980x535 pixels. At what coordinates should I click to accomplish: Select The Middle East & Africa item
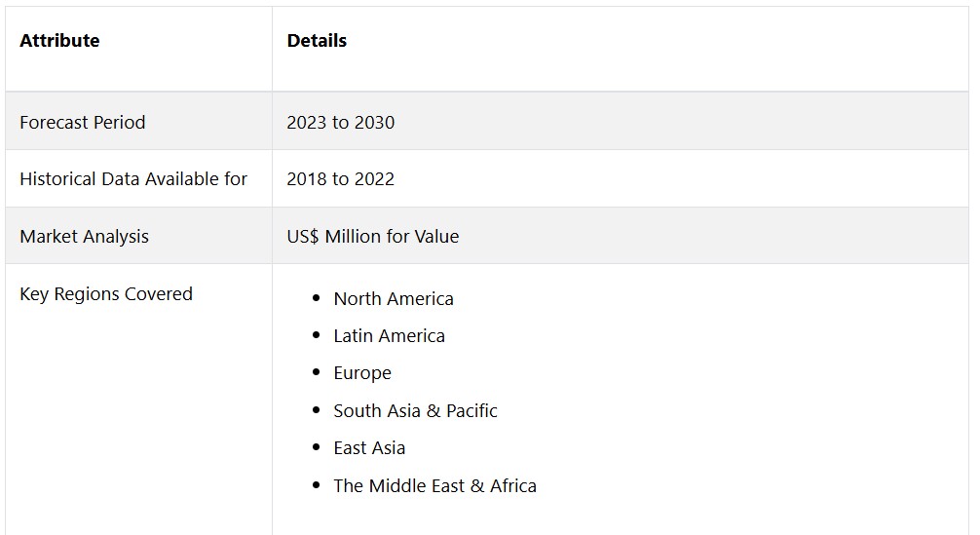click(x=434, y=486)
